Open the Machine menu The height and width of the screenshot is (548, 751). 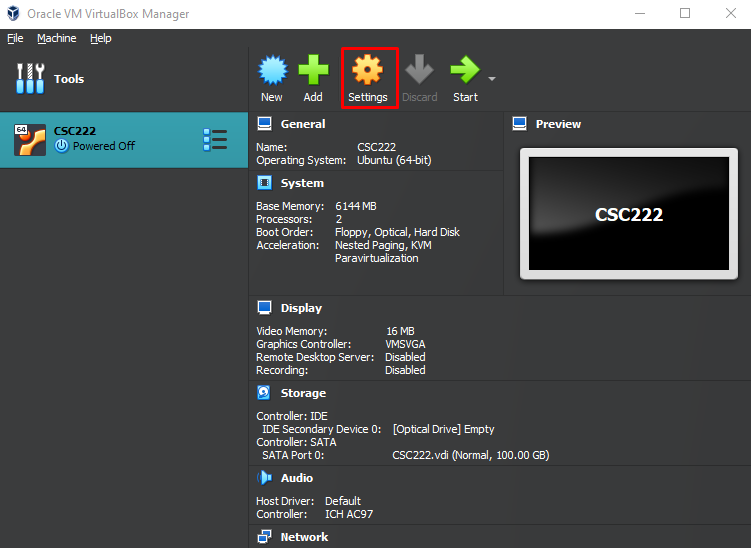(x=56, y=38)
